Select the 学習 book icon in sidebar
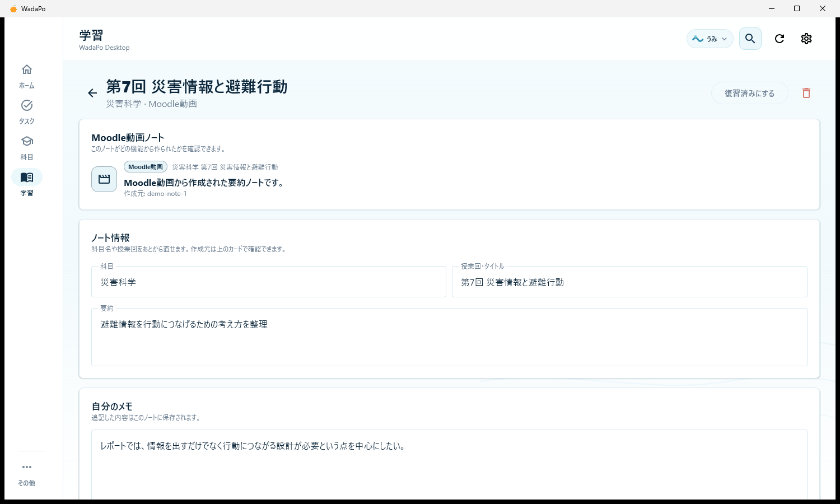 click(27, 178)
